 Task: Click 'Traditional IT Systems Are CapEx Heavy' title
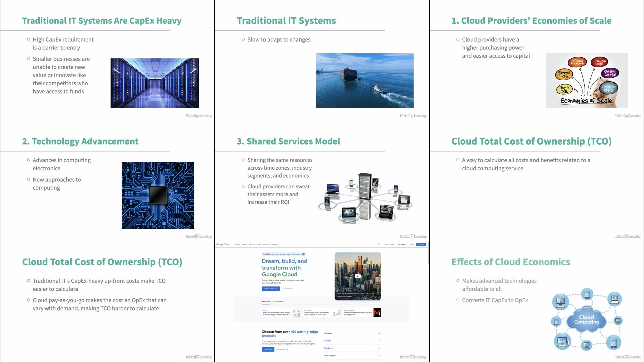click(x=102, y=21)
